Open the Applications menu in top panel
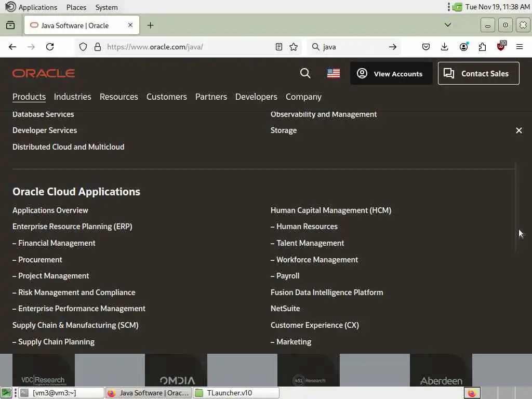 point(37,7)
